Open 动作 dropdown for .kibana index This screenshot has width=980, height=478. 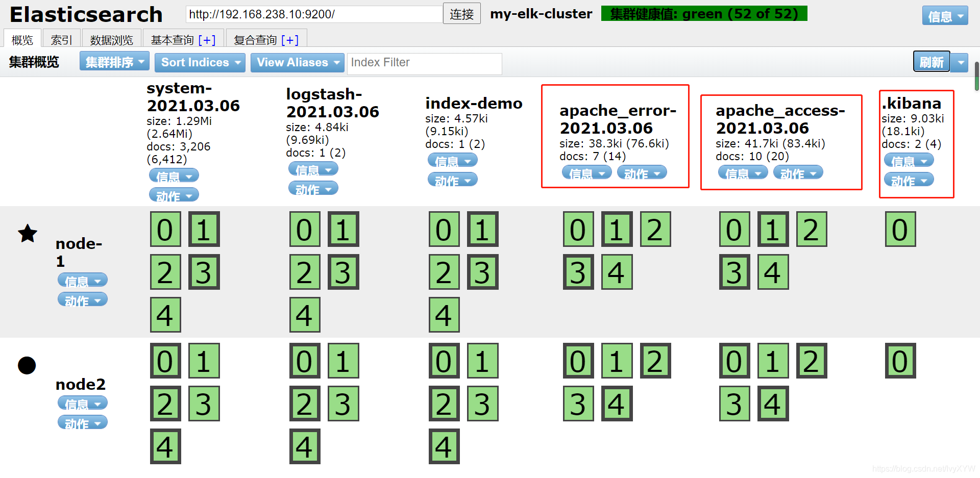tap(909, 180)
